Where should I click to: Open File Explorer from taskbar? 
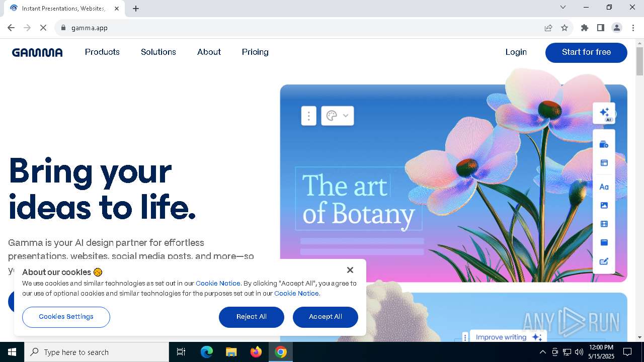click(x=231, y=352)
